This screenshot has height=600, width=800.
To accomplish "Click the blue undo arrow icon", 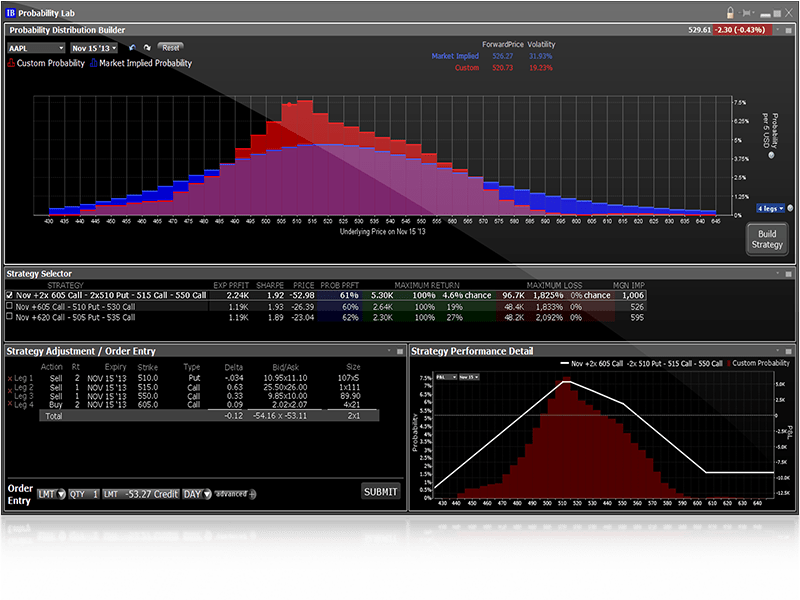I will click(x=132, y=47).
